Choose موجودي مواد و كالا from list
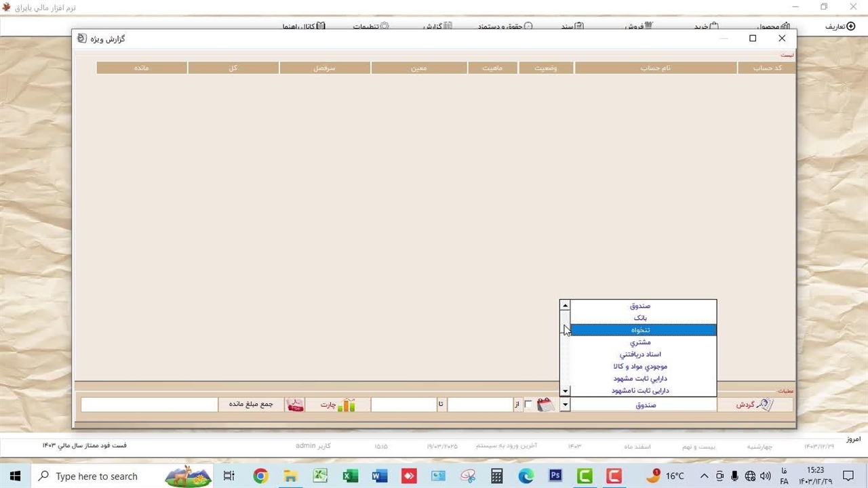Image resolution: width=868 pixels, height=488 pixels. click(642, 367)
